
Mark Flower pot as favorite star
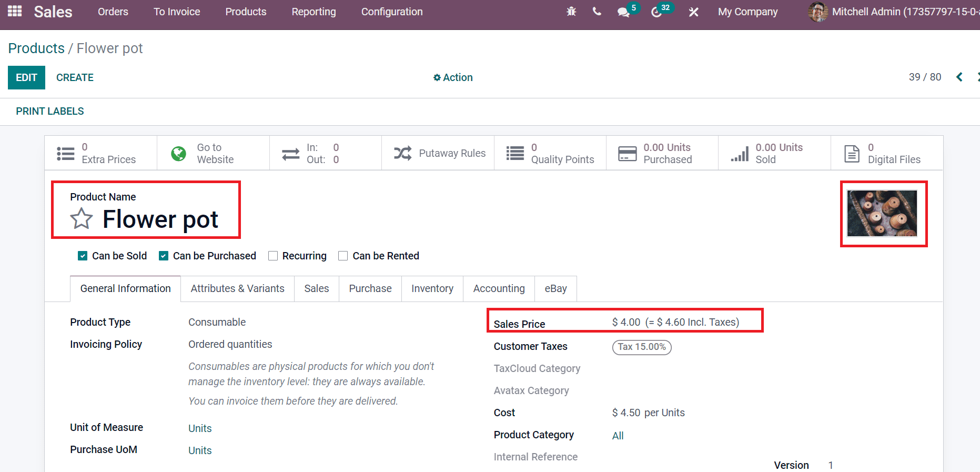(82, 219)
